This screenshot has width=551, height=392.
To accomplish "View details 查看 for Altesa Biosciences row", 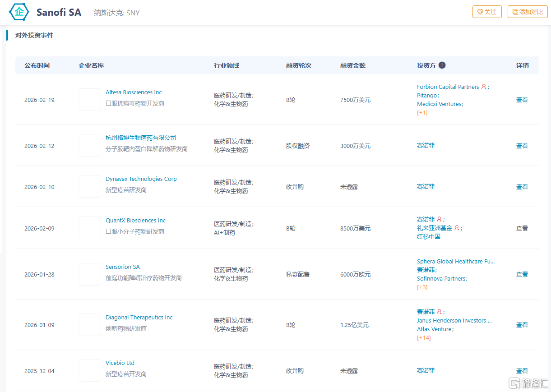I will (x=522, y=100).
